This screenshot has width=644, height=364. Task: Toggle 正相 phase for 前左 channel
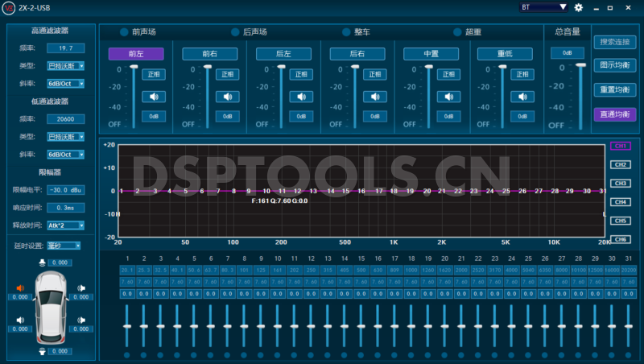tap(154, 74)
